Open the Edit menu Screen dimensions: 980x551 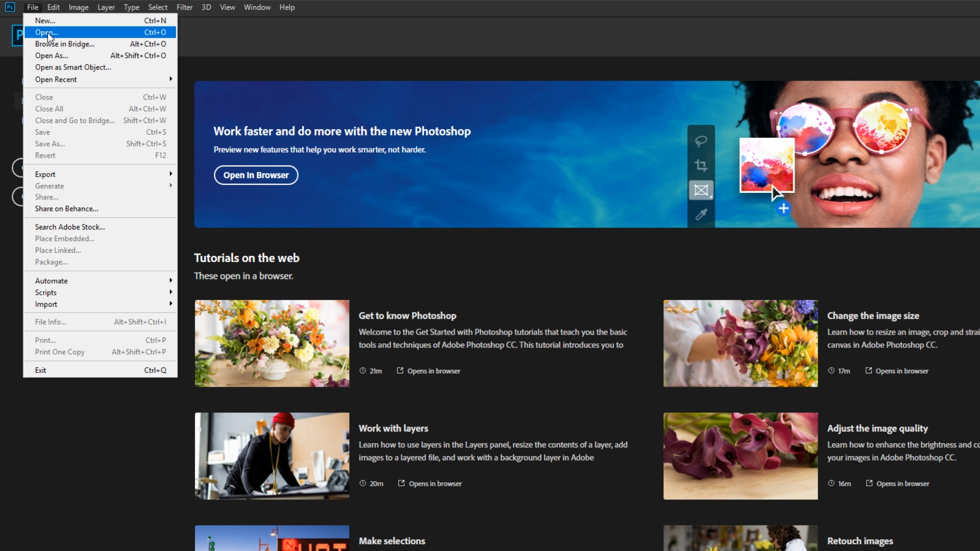[x=54, y=7]
